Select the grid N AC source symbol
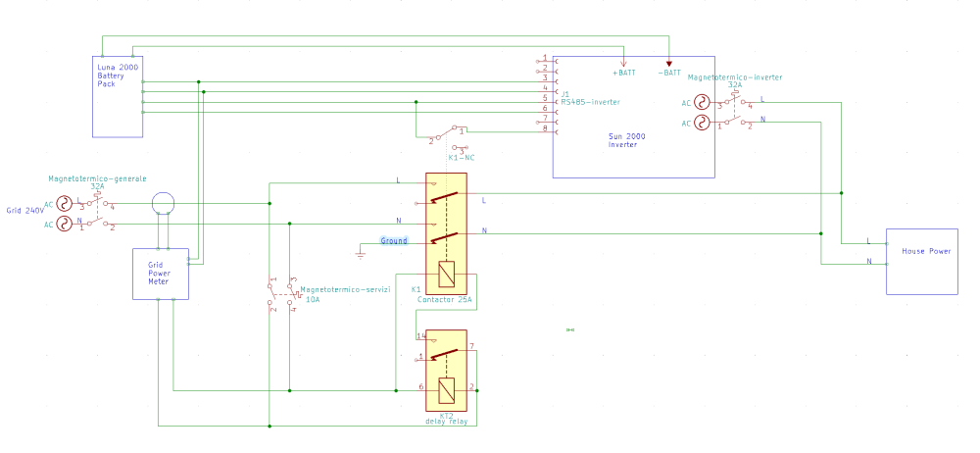Viewport: 980px width, 453px height. click(65, 224)
